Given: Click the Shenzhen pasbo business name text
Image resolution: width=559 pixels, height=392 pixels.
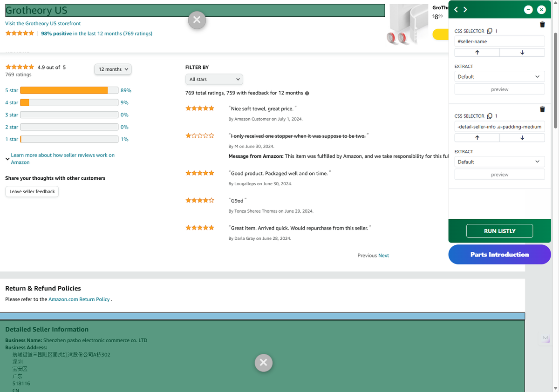Looking at the screenshot, I should (x=95, y=340).
